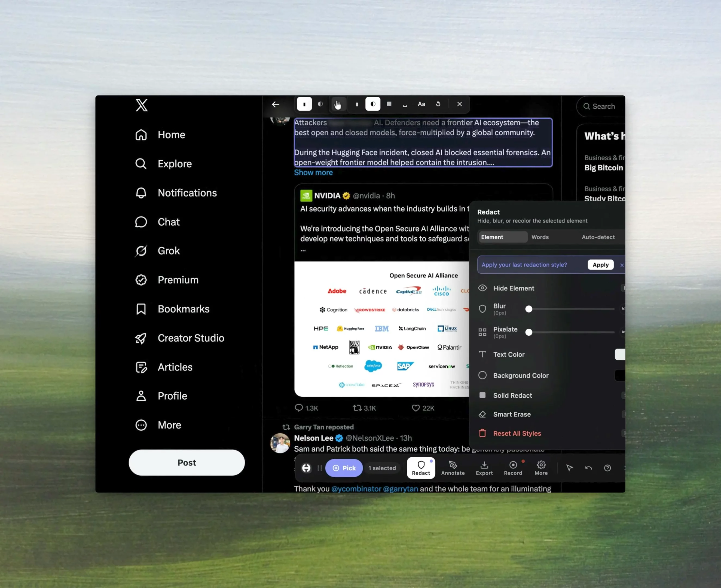The width and height of the screenshot is (721, 588).
Task: Select the white-highlighted solid bar button in top toolbar
Action: click(304, 104)
